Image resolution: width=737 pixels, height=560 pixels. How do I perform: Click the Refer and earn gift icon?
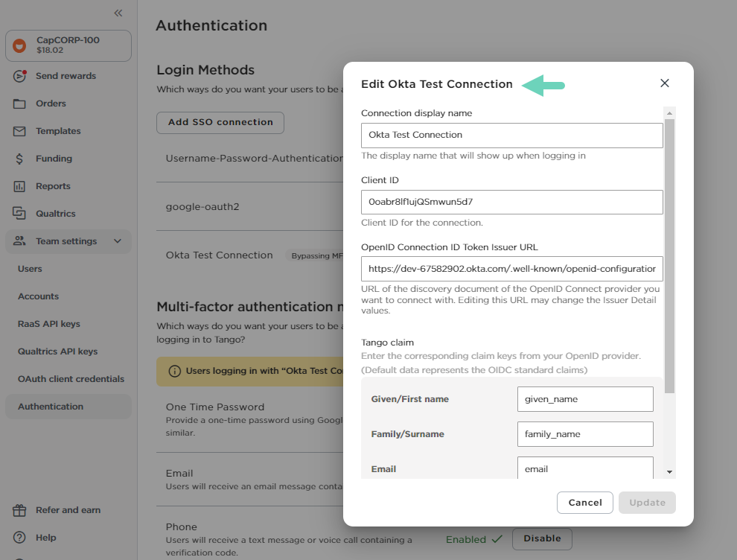pos(19,510)
